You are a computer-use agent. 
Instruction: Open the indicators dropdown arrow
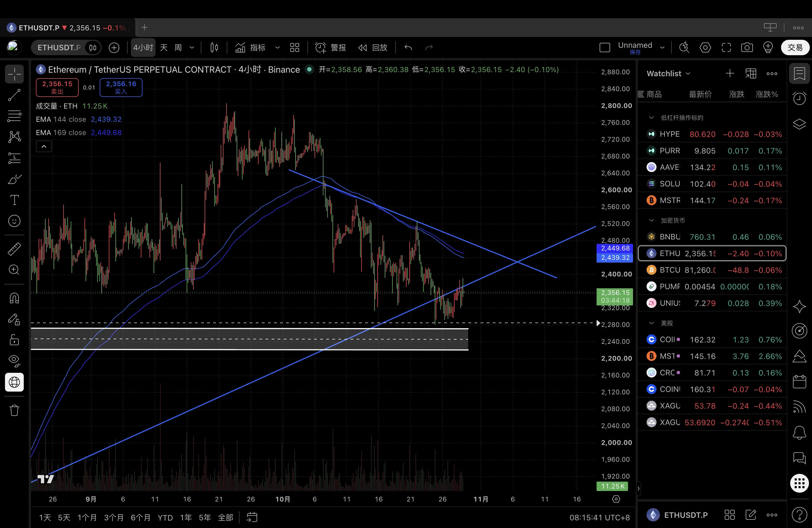point(277,47)
